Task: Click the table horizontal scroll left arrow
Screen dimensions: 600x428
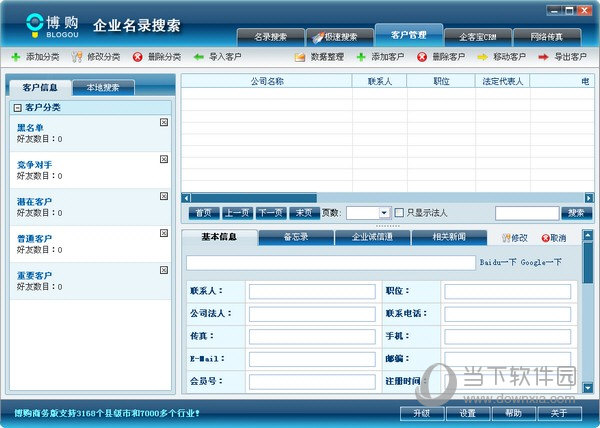Action: coord(186,198)
